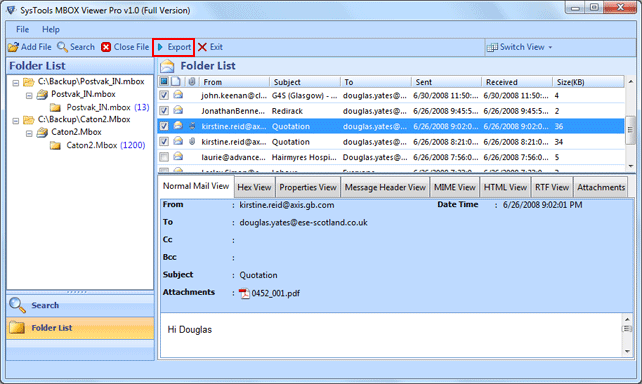This screenshot has height=384, width=642.
Task: Sort by the Size(KB) column header
Action: 588,82
